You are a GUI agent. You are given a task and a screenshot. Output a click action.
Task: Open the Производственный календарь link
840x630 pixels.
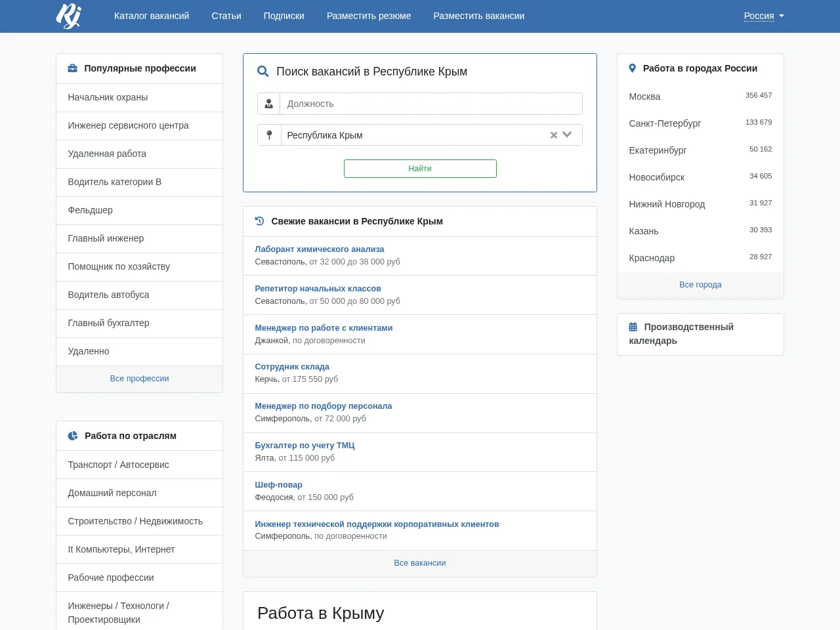tap(681, 334)
